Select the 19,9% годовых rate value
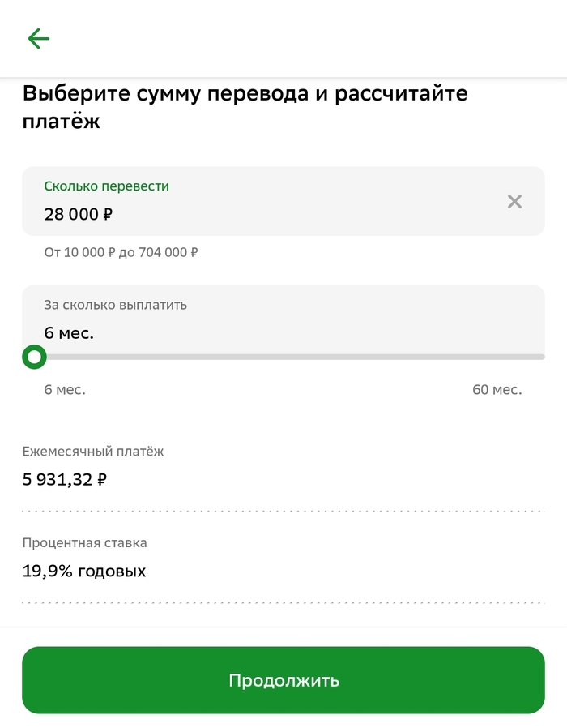This screenshot has height=728, width=567. (84, 571)
